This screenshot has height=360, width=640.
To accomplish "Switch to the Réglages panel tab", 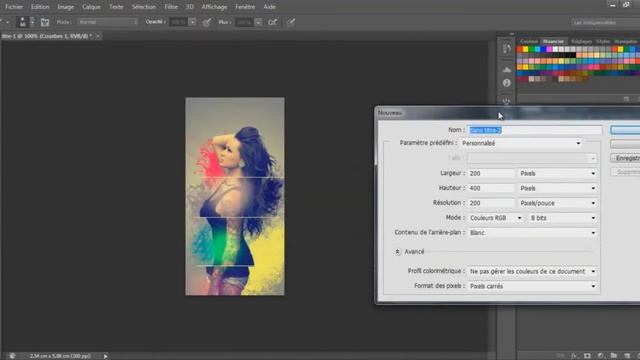I will 581,42.
